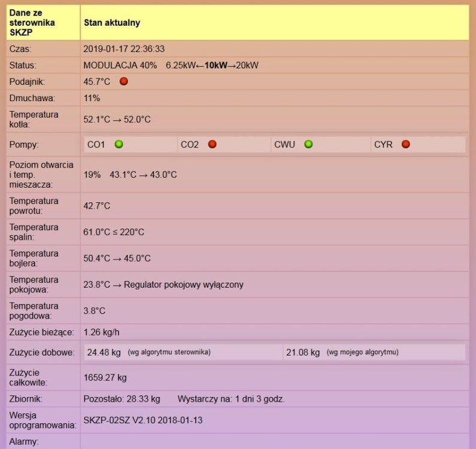
Task: Click the boiler temperature 52.1°C → 52.0°C
Action: pos(117,120)
